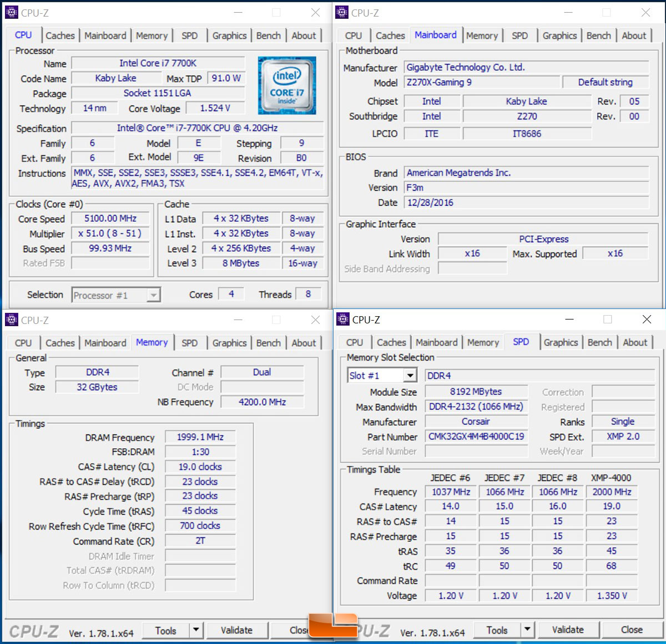Click the CAS# Latency 19.0 clocks value
The image size is (666, 644).
200,467
